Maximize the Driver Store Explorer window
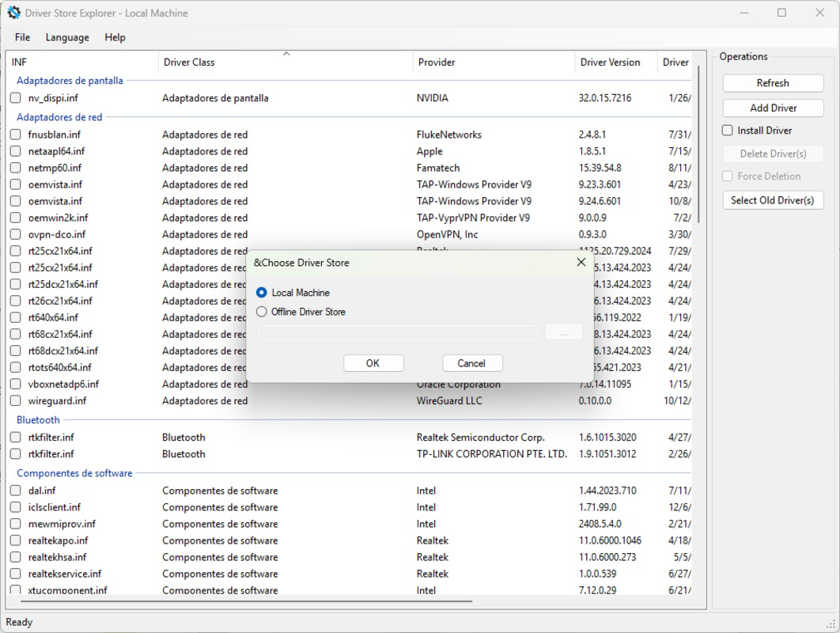This screenshot has height=633, width=840. pyautogui.click(x=782, y=13)
